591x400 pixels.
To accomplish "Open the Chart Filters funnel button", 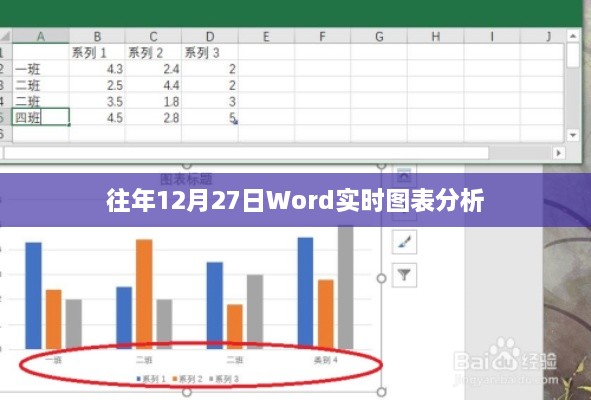I will (x=404, y=275).
